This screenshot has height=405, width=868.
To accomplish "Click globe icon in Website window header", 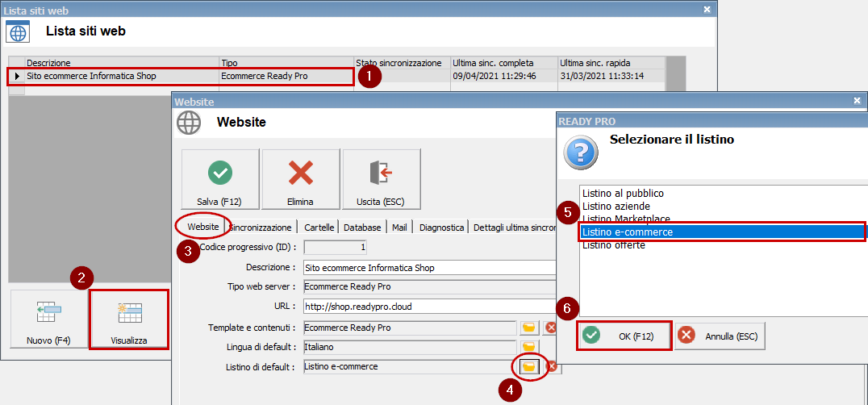I will point(188,122).
